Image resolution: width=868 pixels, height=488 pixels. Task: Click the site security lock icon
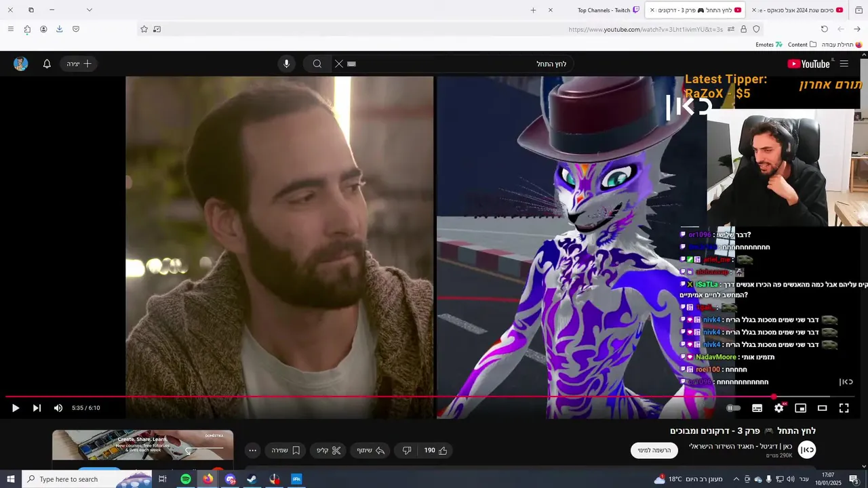(743, 29)
